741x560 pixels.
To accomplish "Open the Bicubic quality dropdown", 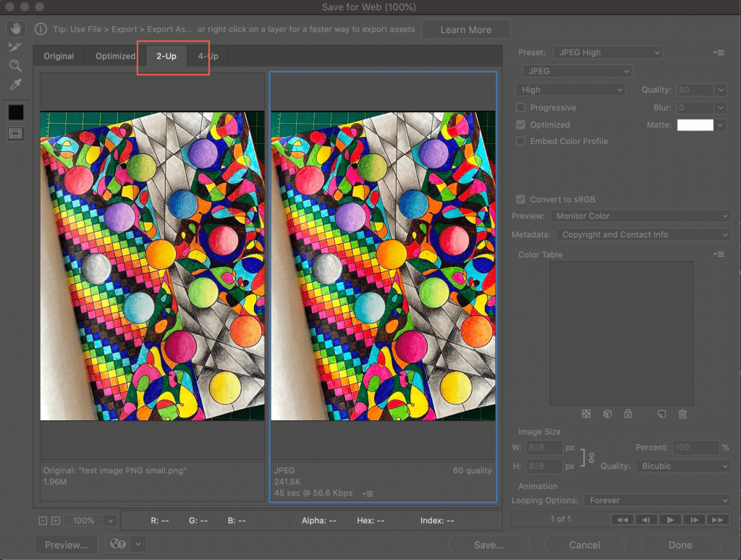I will click(x=682, y=466).
